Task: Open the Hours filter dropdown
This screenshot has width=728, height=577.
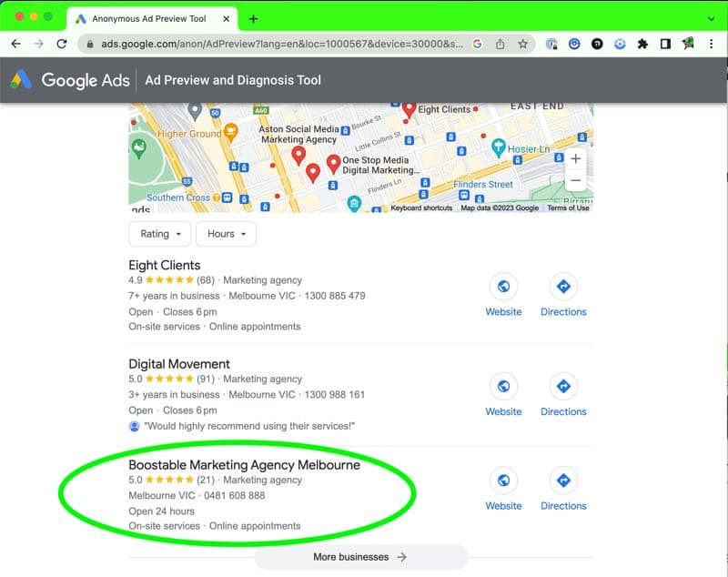Action: 226,234
